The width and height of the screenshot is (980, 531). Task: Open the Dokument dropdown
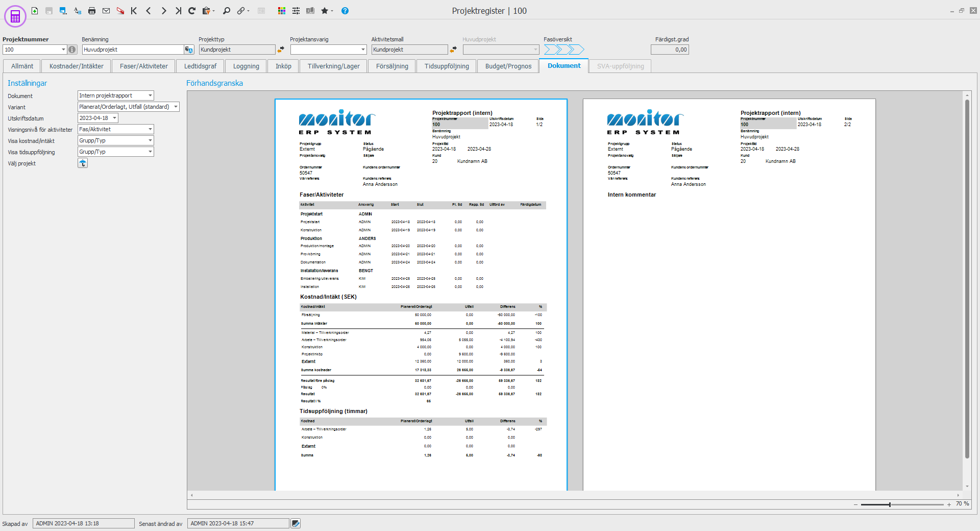point(150,95)
